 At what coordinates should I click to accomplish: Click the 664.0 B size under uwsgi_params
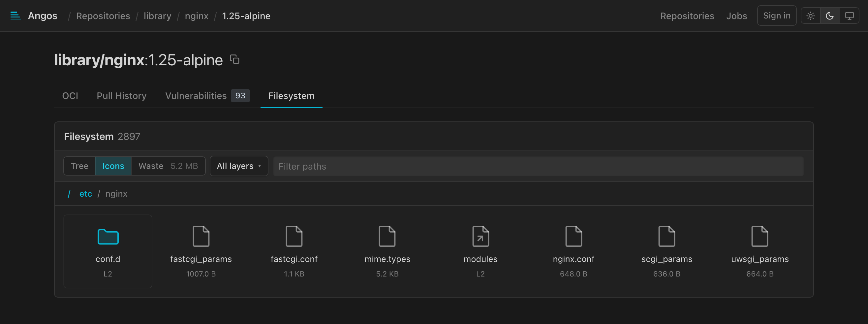(x=760, y=274)
